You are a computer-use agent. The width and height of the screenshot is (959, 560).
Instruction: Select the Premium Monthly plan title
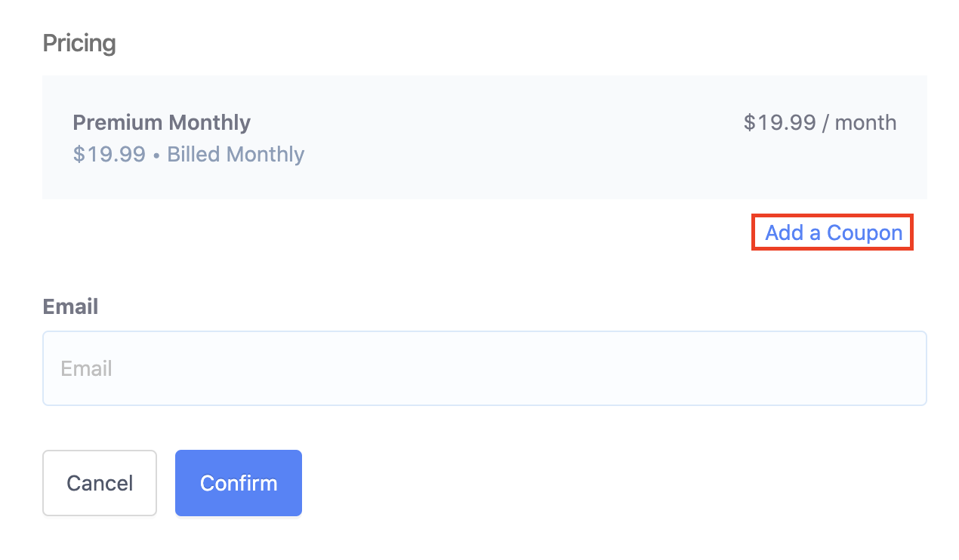pos(162,122)
